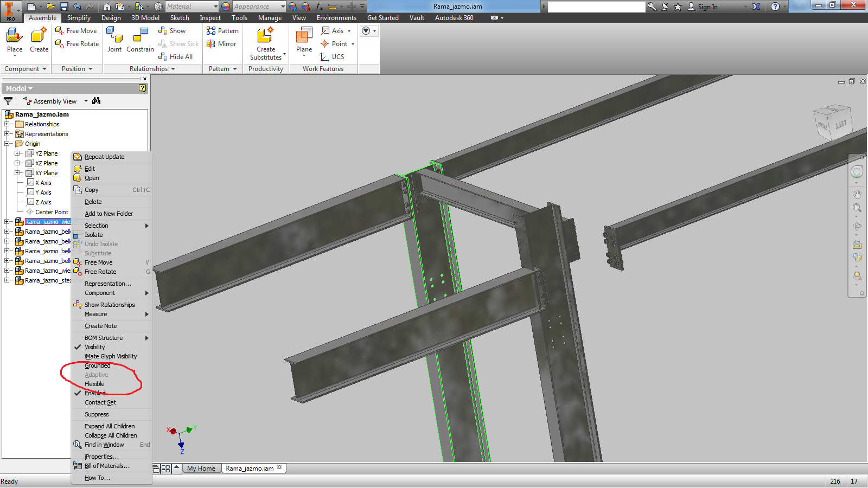Open the Environments ribbon tab
This screenshot has height=488, width=868.
click(336, 18)
